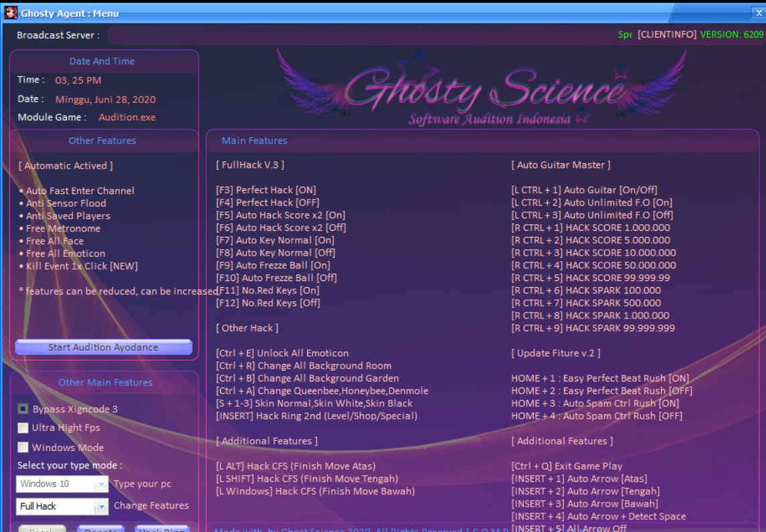The width and height of the screenshot is (766, 532).
Task: Click the [F7] Auto Key Normal [On] line
Action: tap(275, 240)
